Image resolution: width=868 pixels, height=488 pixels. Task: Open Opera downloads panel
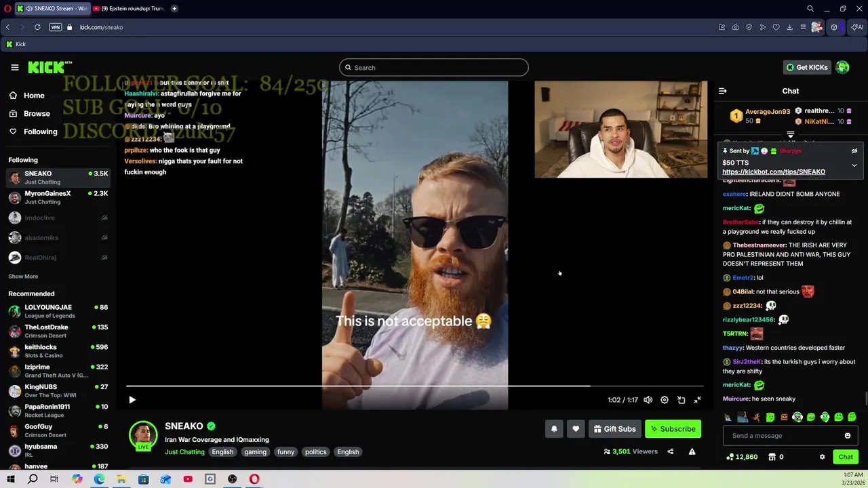click(789, 27)
